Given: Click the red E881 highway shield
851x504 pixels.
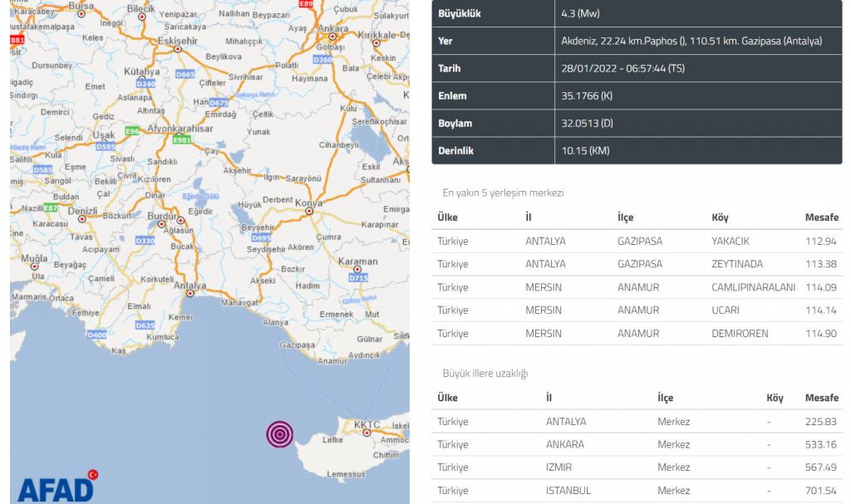Looking at the screenshot, I should click(x=17, y=39).
